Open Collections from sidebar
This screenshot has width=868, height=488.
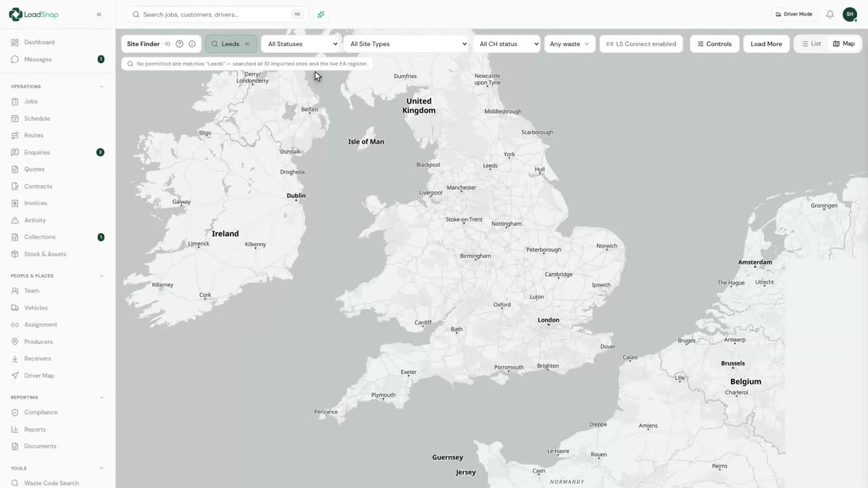58,237
